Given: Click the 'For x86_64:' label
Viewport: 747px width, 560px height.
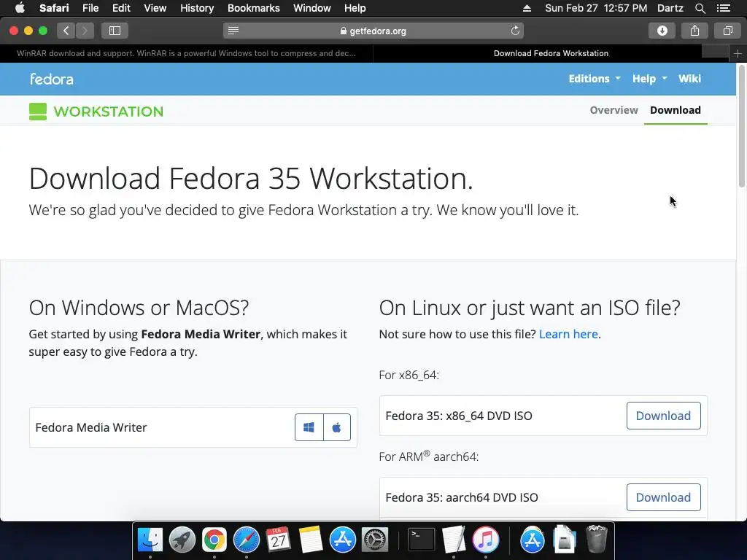Looking at the screenshot, I should pos(409,376).
